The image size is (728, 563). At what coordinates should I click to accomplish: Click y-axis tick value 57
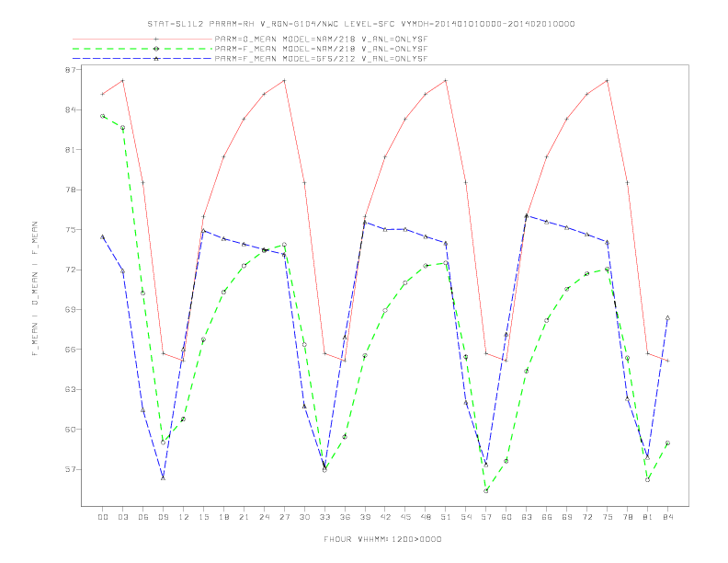click(x=71, y=469)
